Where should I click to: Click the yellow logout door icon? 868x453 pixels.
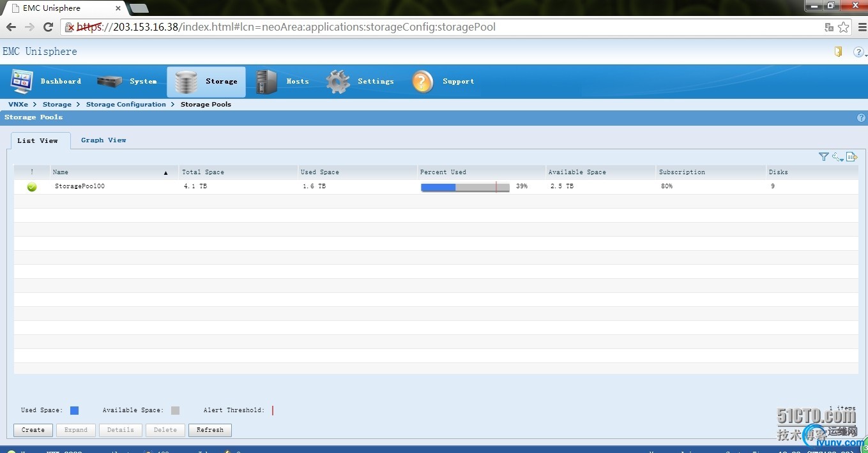click(x=839, y=52)
